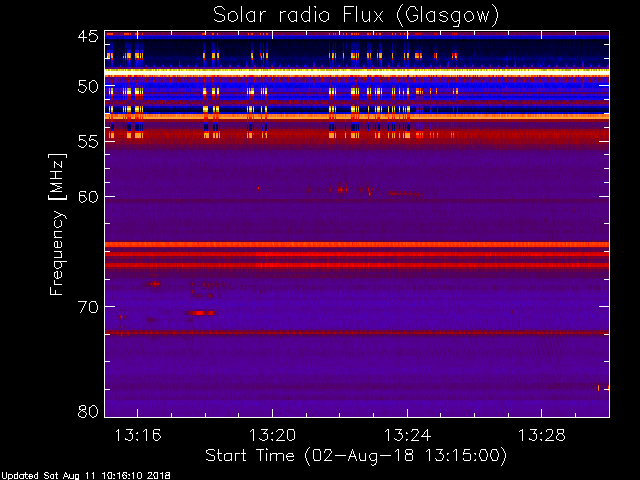Click the time tick label '13:20'

[x=272, y=435]
